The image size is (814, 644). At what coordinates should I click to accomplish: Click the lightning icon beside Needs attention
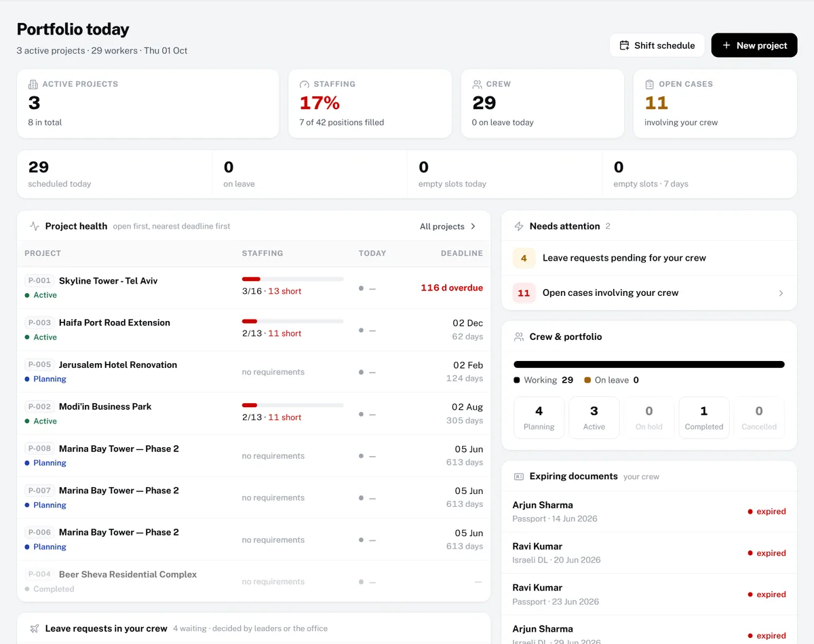(x=519, y=226)
